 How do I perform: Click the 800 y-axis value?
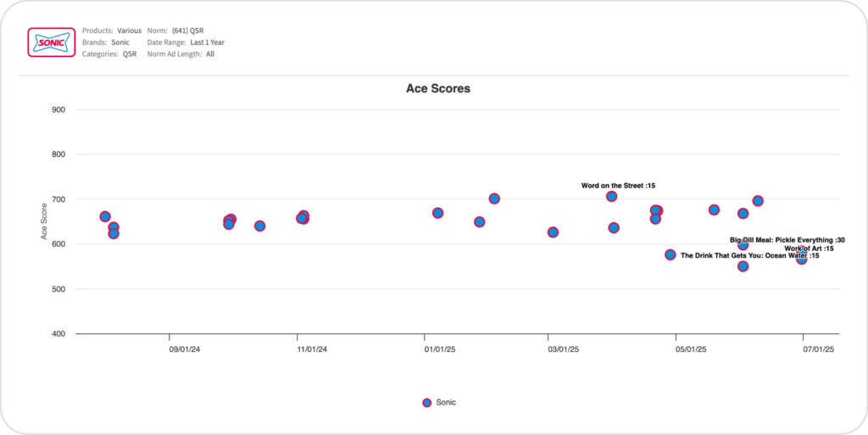pos(60,154)
